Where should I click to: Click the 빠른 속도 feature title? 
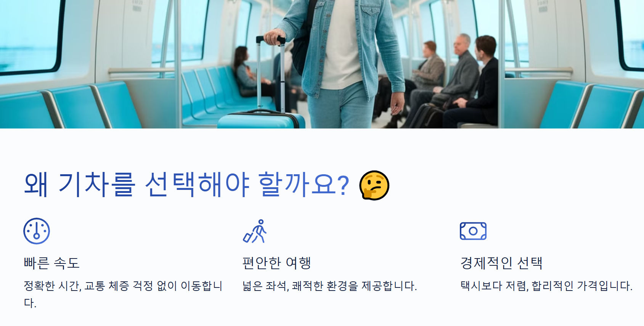(51, 263)
